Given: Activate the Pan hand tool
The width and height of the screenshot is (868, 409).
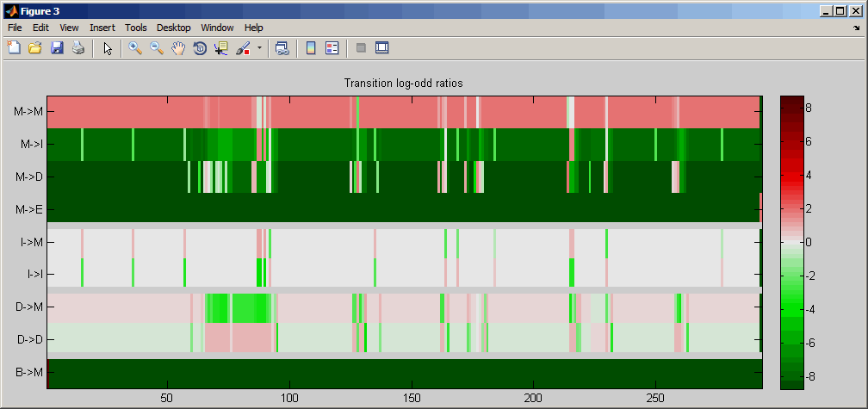Looking at the screenshot, I should coord(178,48).
